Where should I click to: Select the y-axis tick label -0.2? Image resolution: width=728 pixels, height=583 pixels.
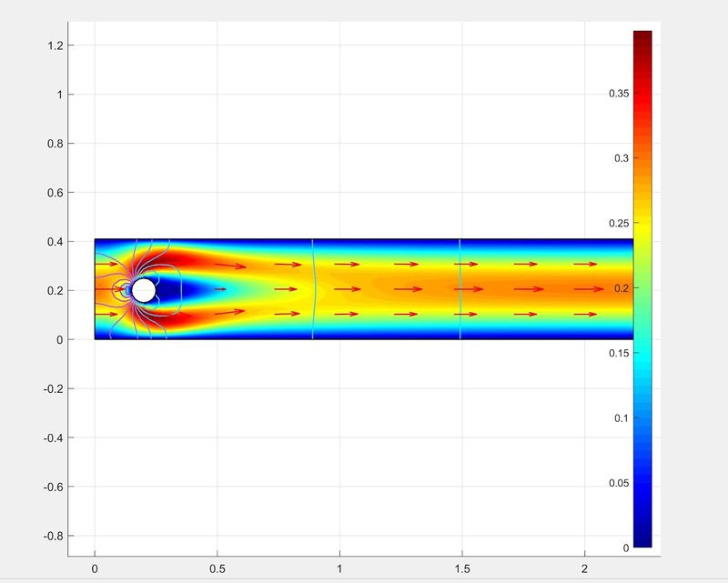[x=53, y=389]
